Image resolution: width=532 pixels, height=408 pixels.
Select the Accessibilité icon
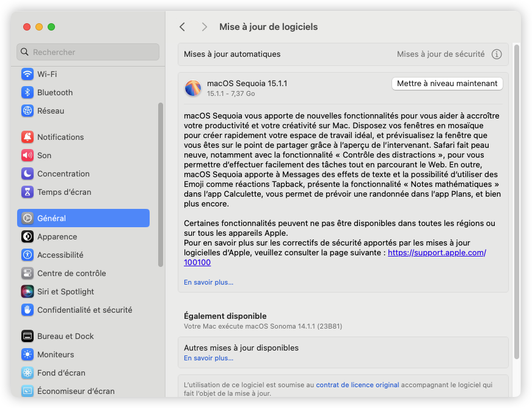point(27,255)
